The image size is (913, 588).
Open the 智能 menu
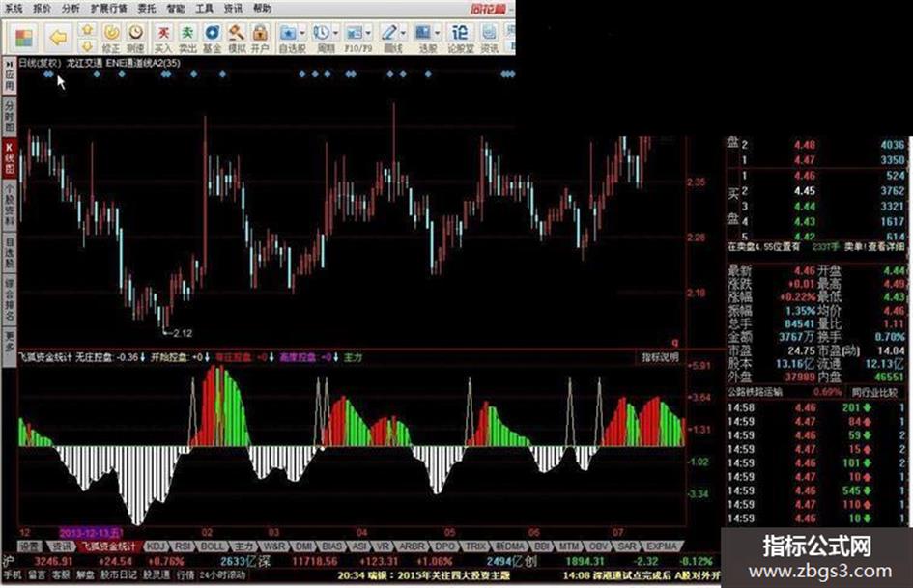coord(175,8)
